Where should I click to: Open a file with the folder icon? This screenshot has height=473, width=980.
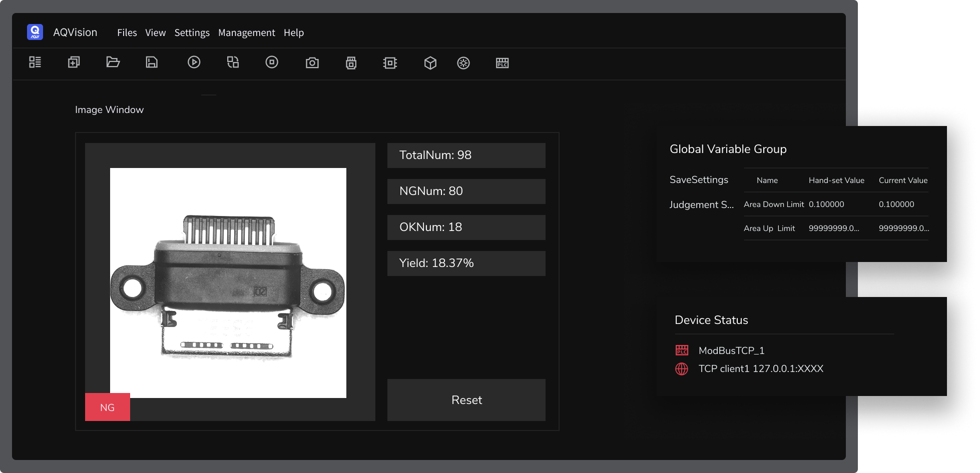(x=113, y=62)
